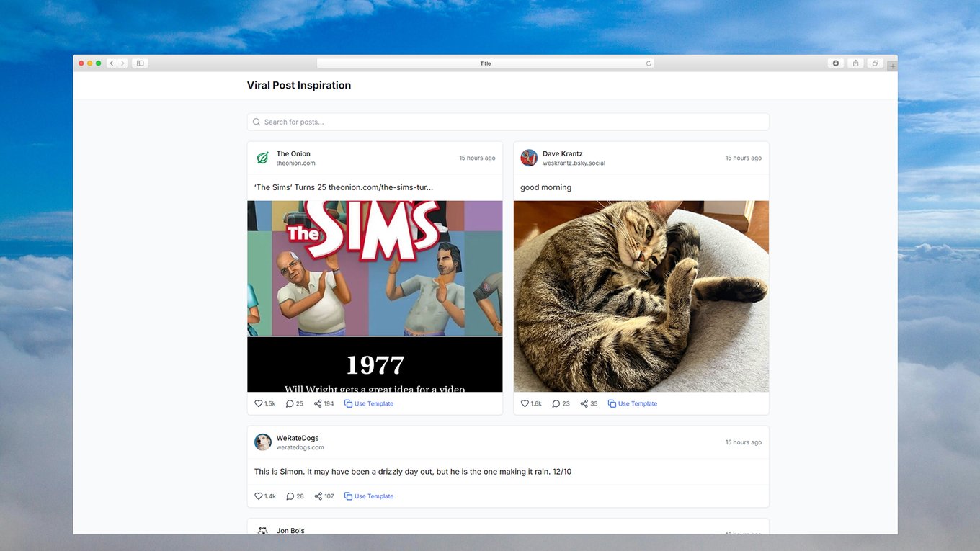This screenshot has width=980, height=551.
Task: Click 15 hours ago on Onion post
Action: (x=477, y=158)
